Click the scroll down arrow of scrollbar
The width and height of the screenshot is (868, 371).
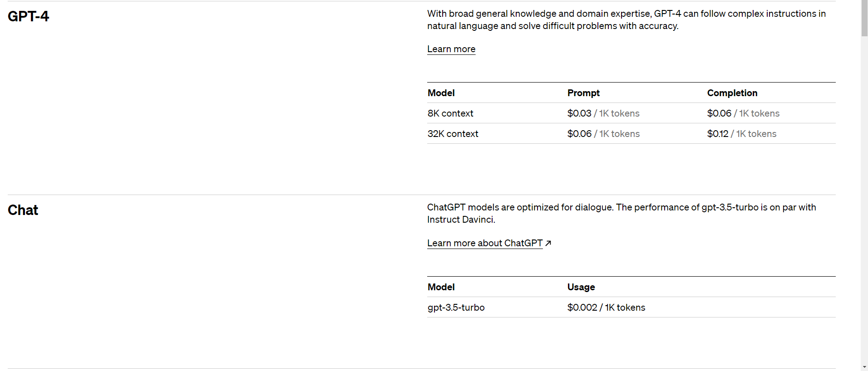(864, 367)
